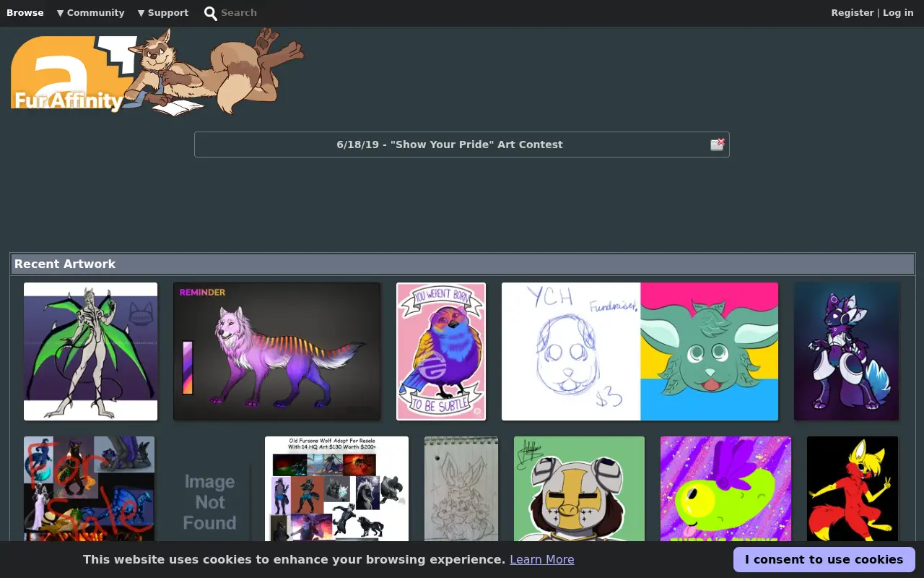The width and height of the screenshot is (924, 578).
Task: Expand the Community dropdown menu
Action: click(91, 13)
